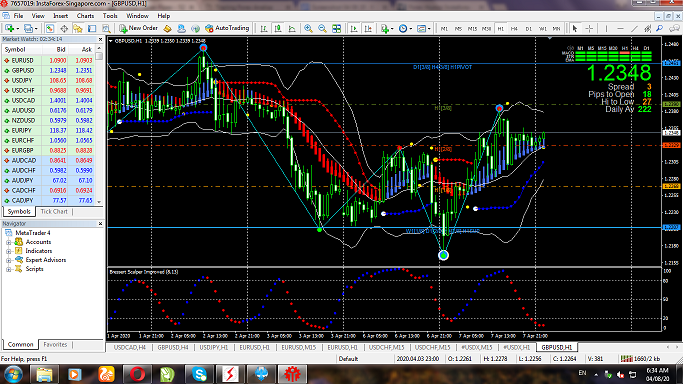Select the Equidistant Channel tool
This screenshot has width=683, height=384.
[648, 29]
